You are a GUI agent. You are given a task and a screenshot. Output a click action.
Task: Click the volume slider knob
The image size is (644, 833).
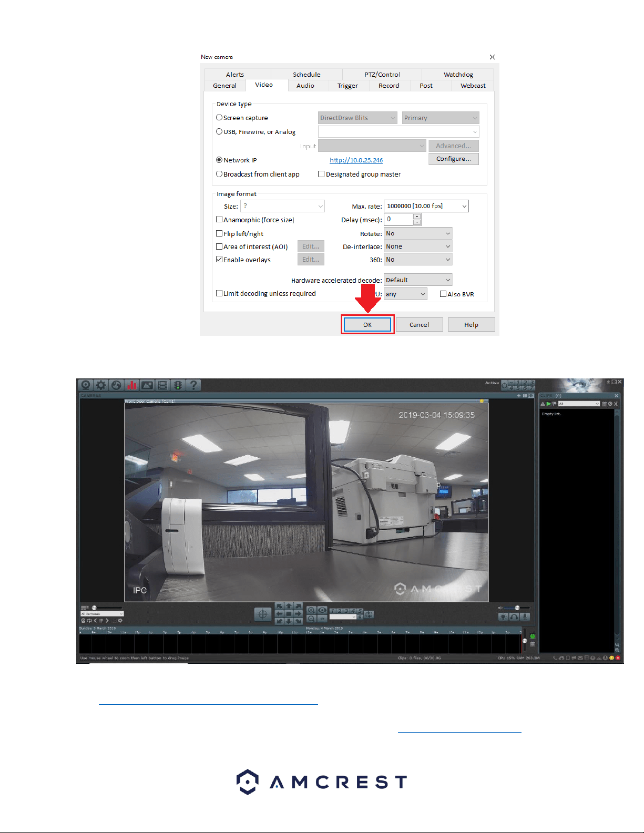click(517, 608)
